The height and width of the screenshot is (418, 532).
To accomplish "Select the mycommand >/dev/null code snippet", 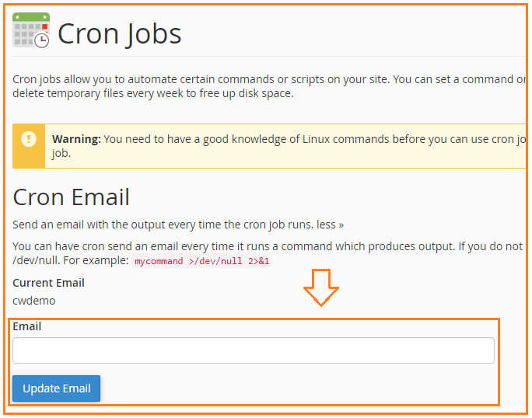I will (x=202, y=261).
